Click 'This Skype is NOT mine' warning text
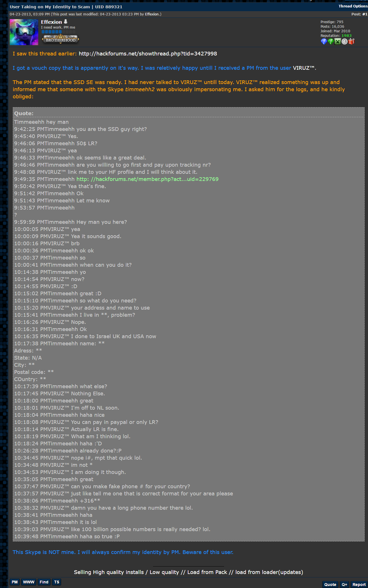Screen dimensions: 368x588 pyautogui.click(x=123, y=552)
